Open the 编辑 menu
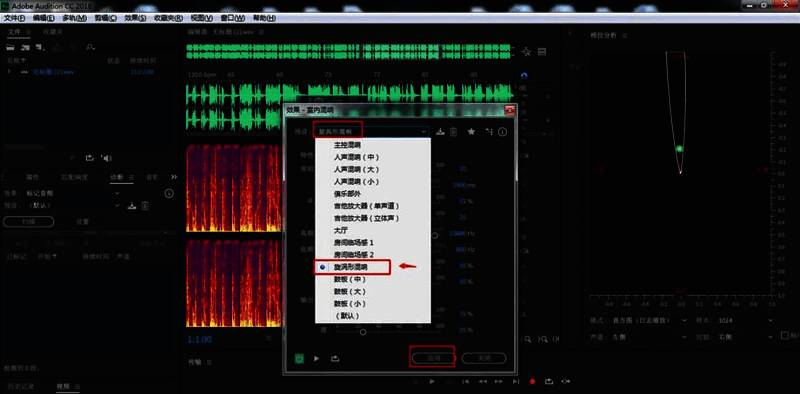 [x=43, y=18]
